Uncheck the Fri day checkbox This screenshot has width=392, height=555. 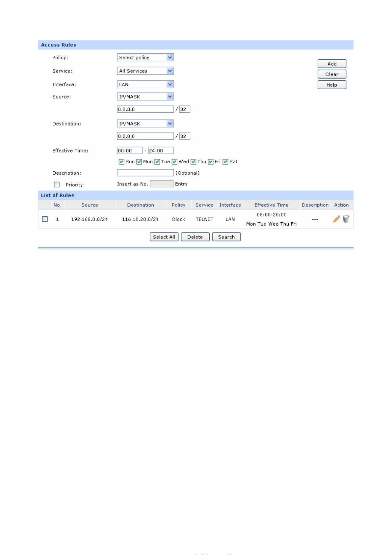tap(211, 162)
